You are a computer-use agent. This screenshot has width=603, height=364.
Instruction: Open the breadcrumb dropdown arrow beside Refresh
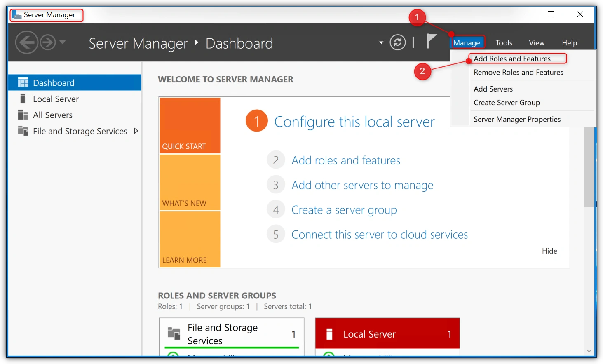(x=381, y=42)
